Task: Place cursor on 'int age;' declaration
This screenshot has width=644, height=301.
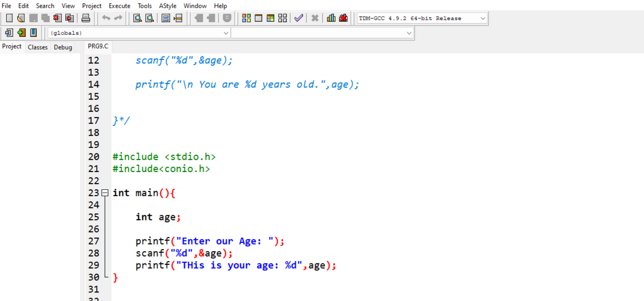Action: tap(158, 217)
